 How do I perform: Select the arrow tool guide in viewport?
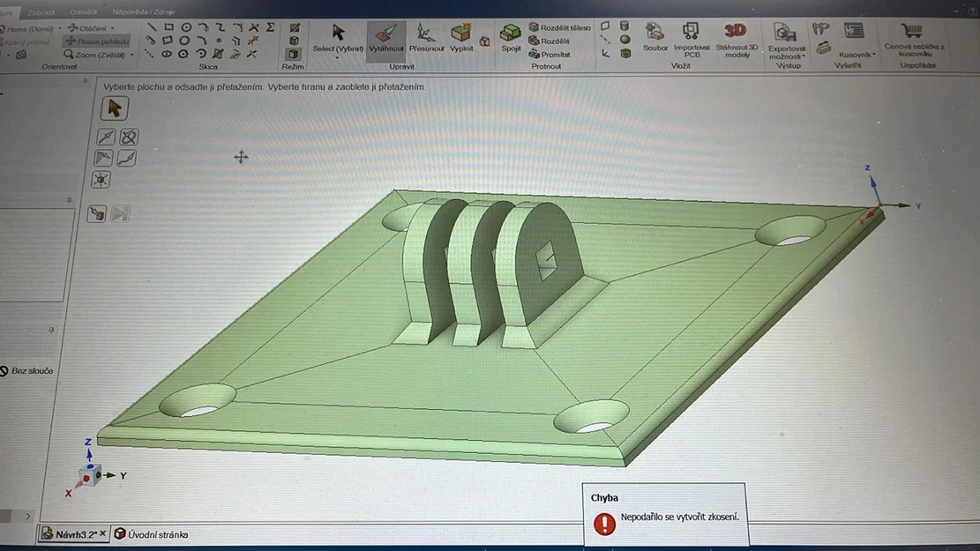(x=115, y=108)
